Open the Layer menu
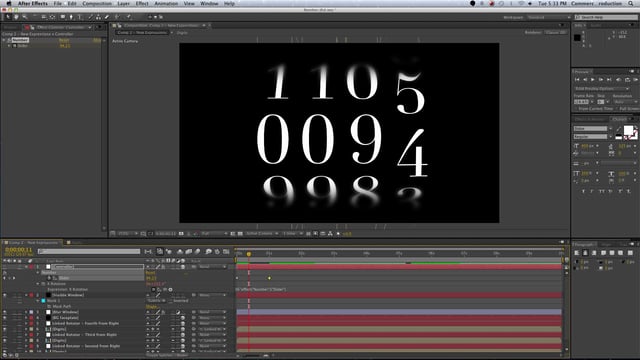This screenshot has height=360, width=640. click(124, 3)
